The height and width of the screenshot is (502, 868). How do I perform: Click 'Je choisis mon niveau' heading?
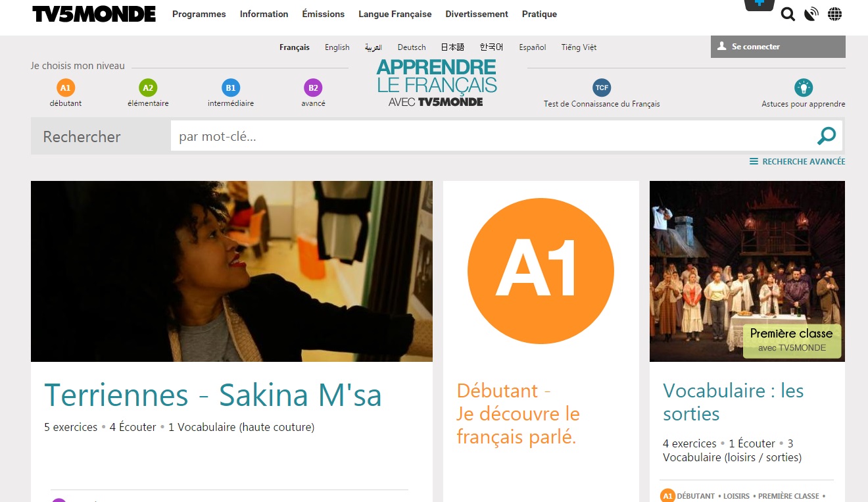click(x=78, y=66)
